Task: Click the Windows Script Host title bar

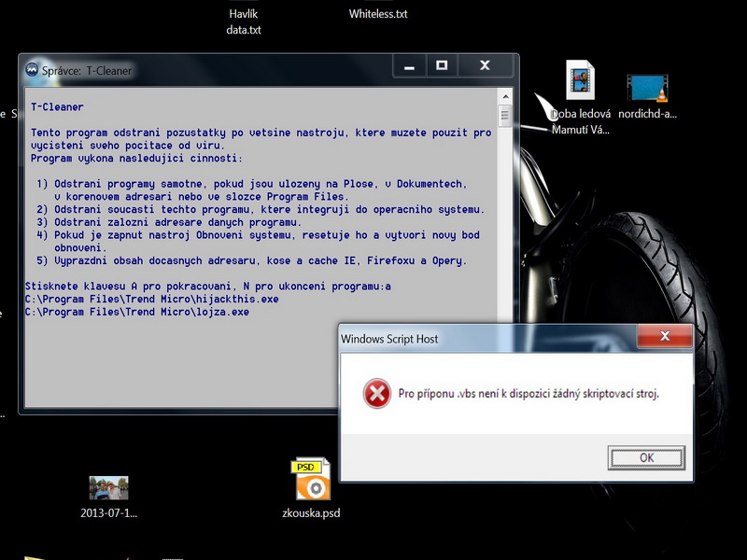Action: [x=486, y=337]
